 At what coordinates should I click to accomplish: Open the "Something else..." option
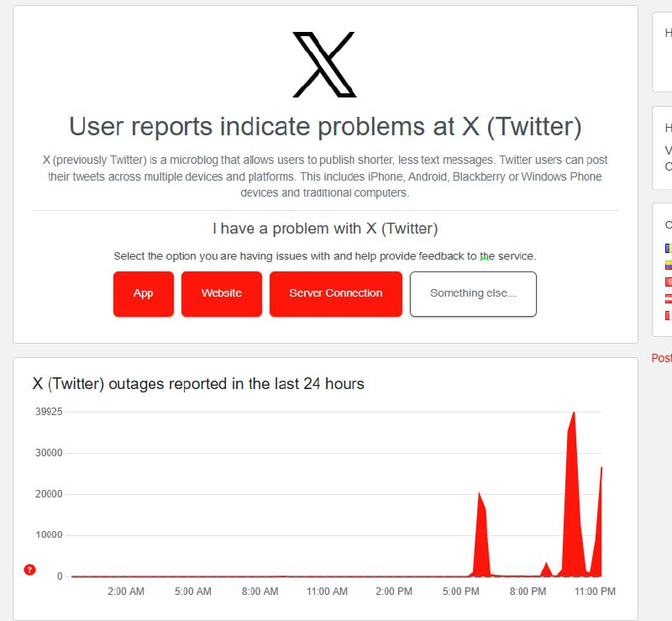[x=473, y=294]
